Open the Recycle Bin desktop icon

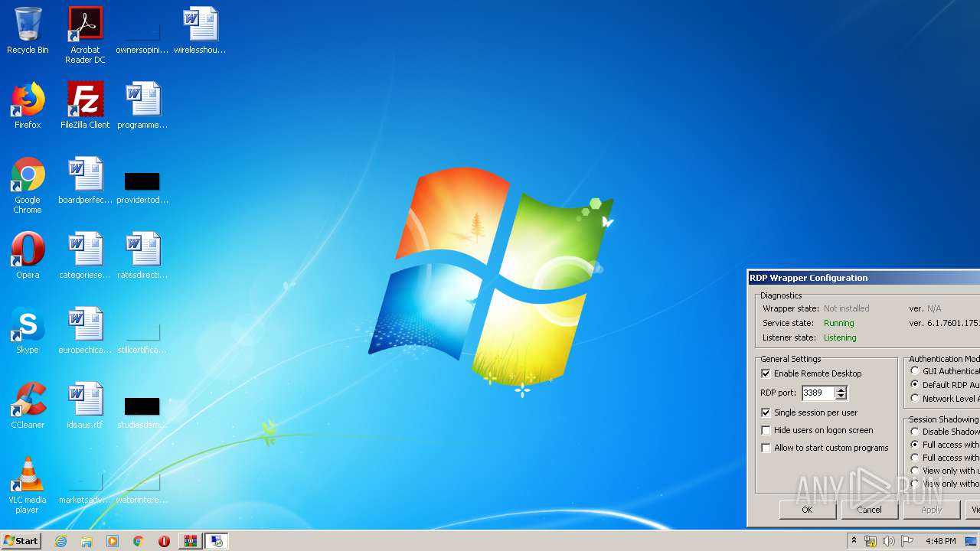28,31
